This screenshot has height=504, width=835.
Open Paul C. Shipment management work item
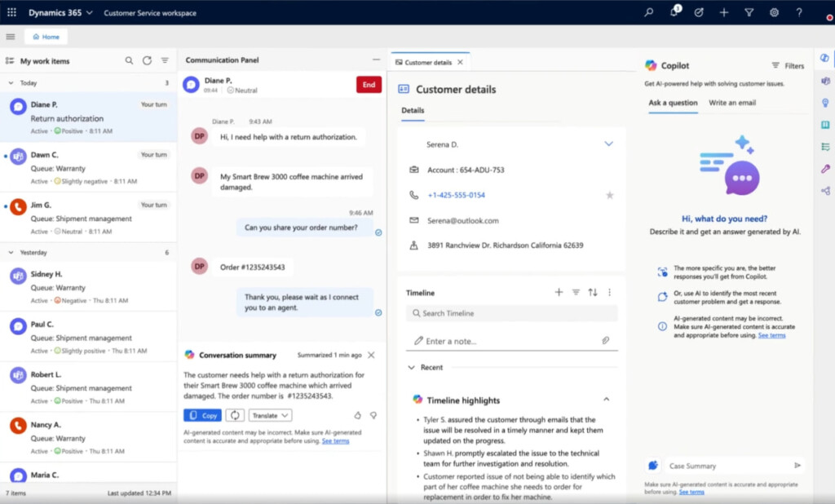[x=88, y=337]
